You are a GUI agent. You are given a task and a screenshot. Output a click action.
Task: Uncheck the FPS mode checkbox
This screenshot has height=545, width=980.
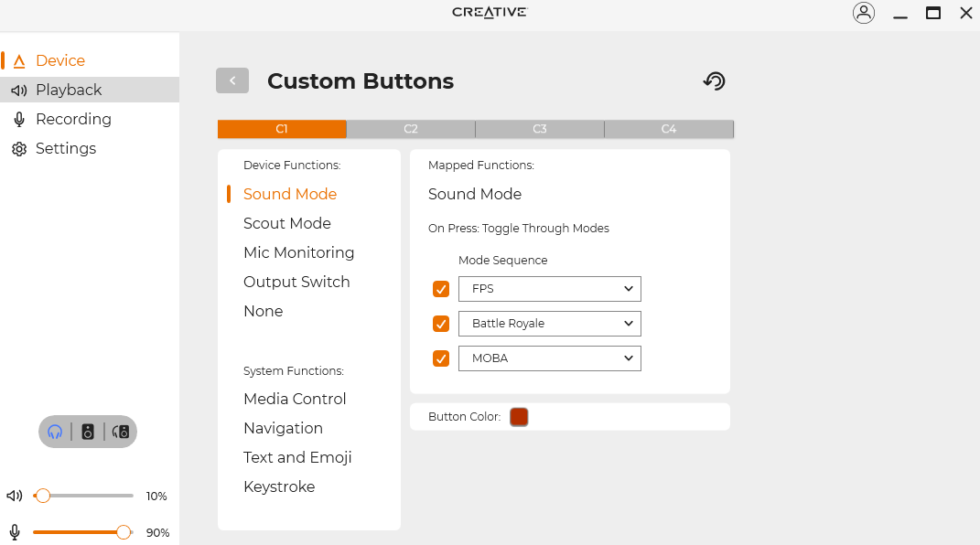click(x=441, y=289)
